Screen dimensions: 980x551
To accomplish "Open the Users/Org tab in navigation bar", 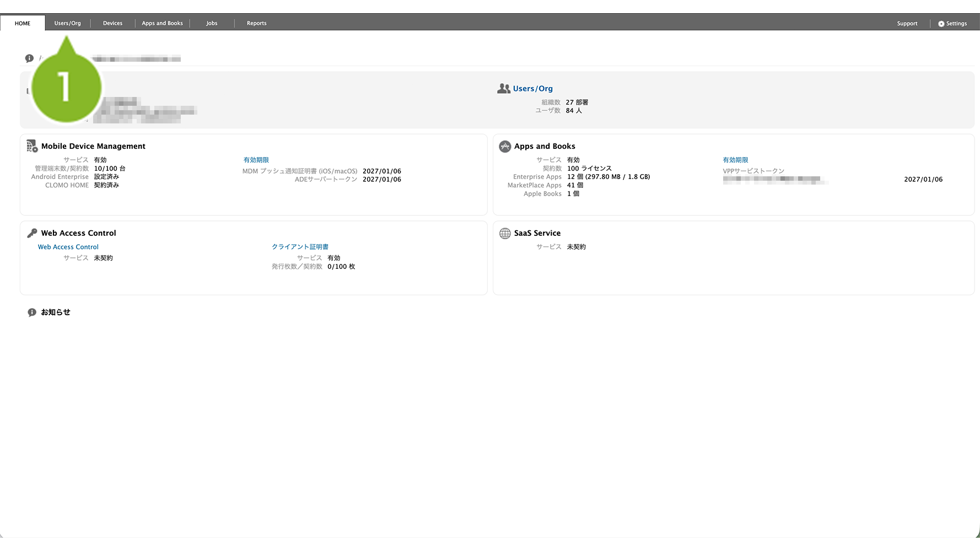I will pyautogui.click(x=67, y=23).
